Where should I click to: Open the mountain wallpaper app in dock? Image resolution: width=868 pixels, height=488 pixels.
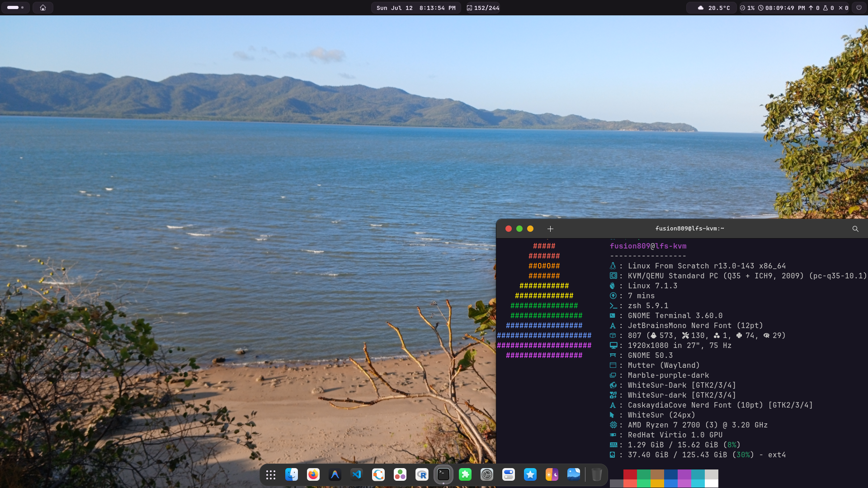[x=574, y=474]
